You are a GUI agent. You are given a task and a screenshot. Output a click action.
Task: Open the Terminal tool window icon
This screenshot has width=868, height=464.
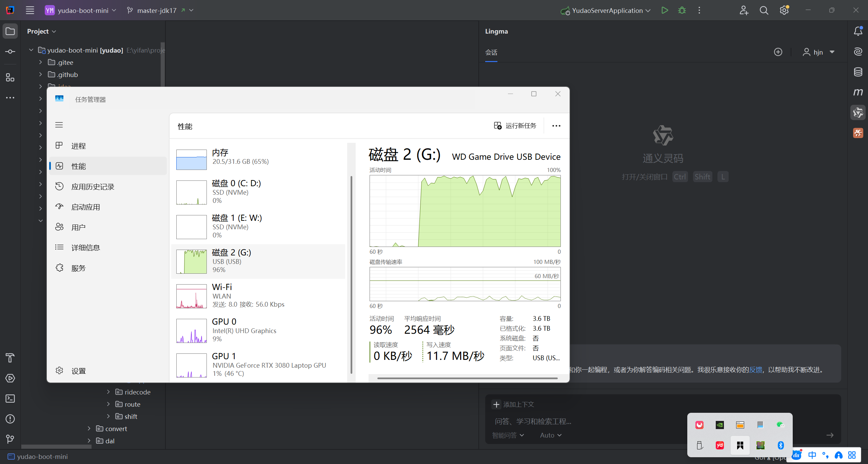[10, 399]
